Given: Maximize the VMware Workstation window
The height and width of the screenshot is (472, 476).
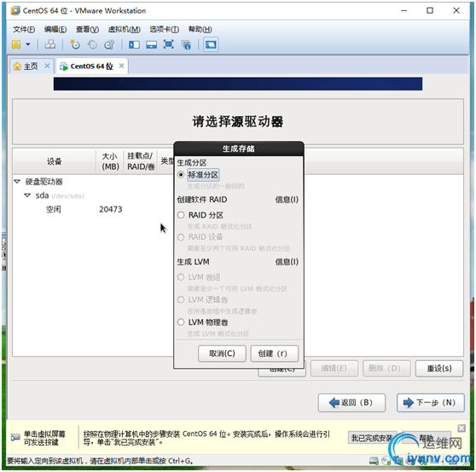Looking at the screenshot, I should 430,10.
